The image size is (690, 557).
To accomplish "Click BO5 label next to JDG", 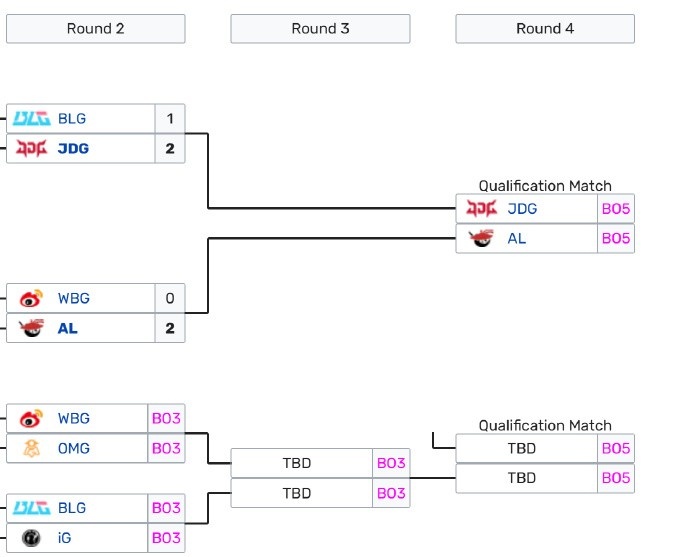I will pyautogui.click(x=616, y=209).
